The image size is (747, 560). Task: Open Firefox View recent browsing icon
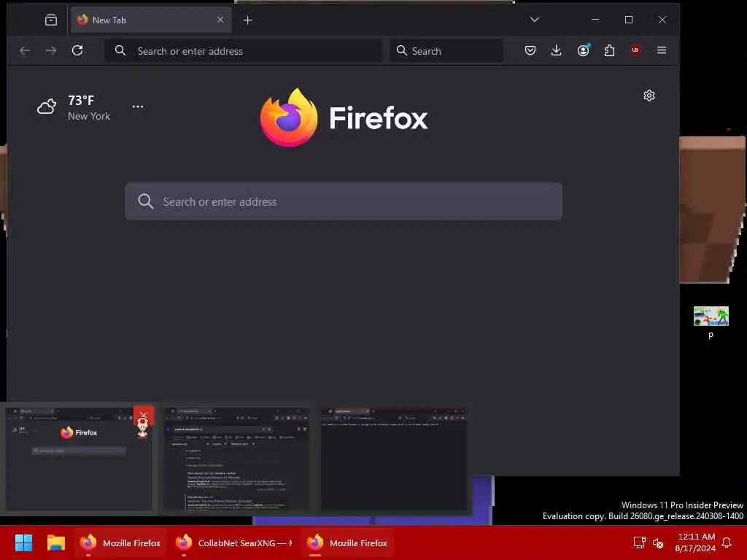[51, 20]
